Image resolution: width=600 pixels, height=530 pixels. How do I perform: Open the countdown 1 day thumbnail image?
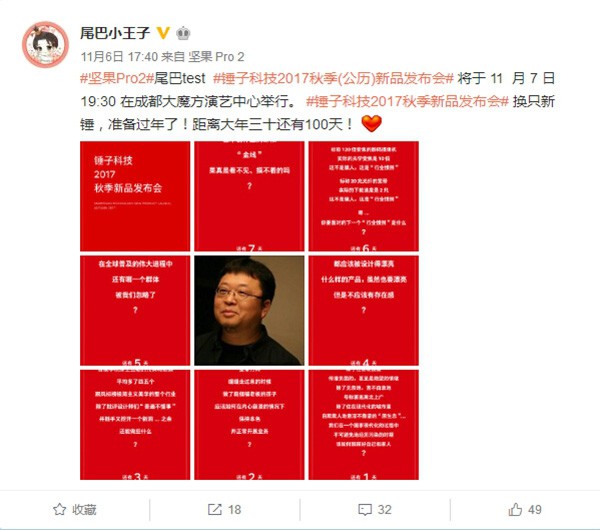364,425
